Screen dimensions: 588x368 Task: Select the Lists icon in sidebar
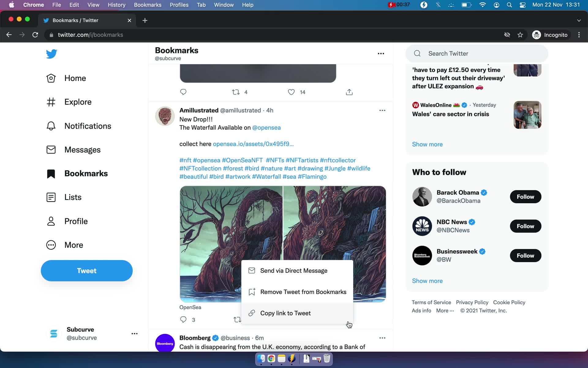[51, 197]
